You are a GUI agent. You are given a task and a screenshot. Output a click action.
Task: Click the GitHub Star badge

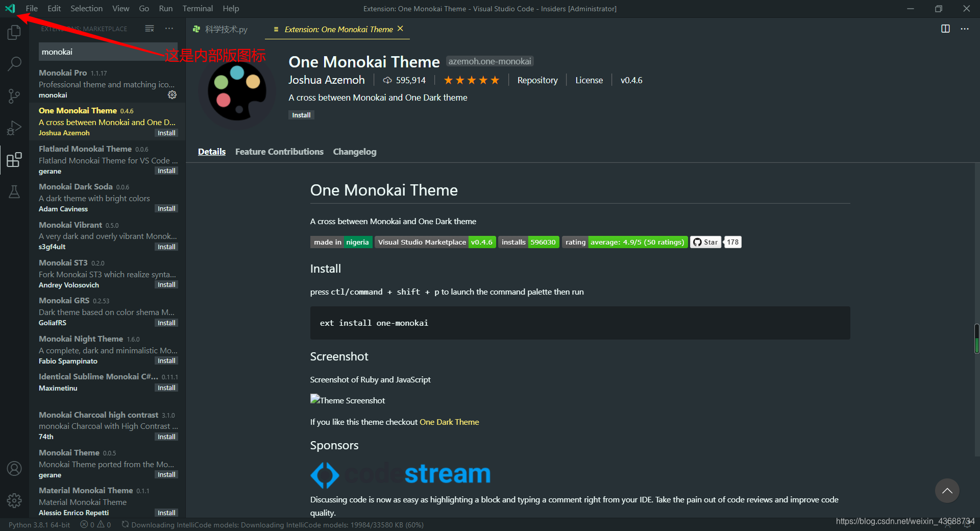[x=706, y=242]
